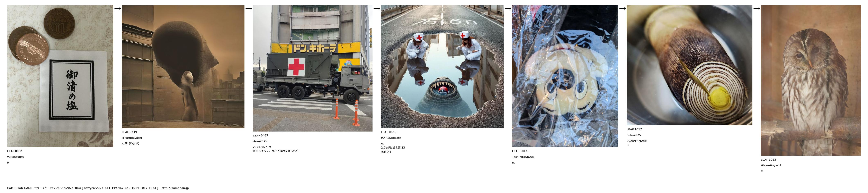Open the sepia statue with giant head image

click(183, 66)
